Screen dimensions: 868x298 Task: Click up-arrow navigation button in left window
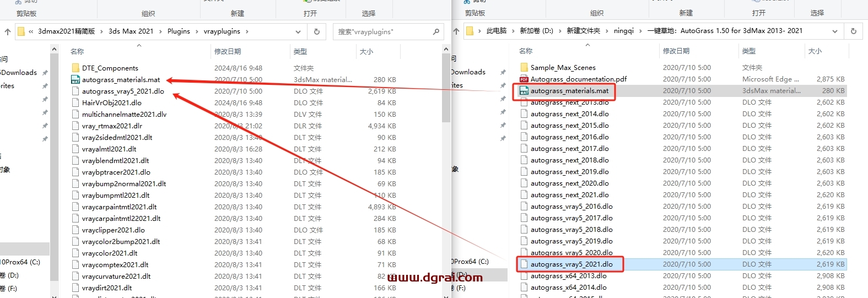[8, 32]
